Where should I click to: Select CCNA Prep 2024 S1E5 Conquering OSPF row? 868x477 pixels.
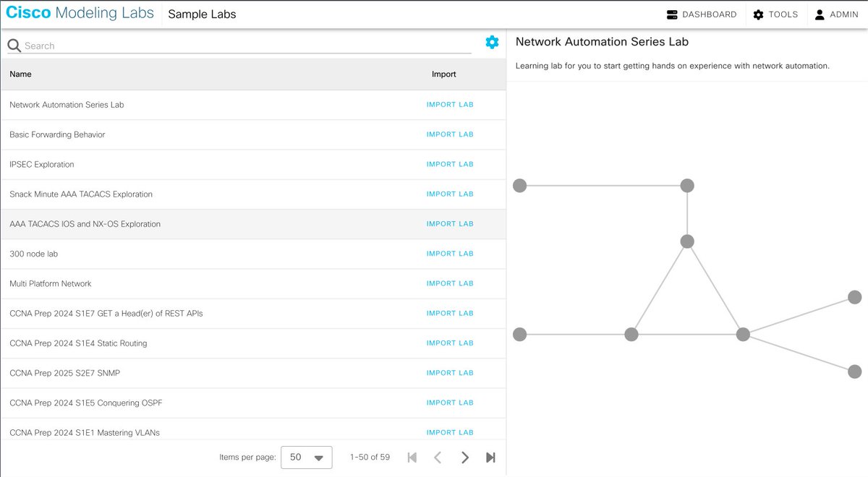click(253, 403)
